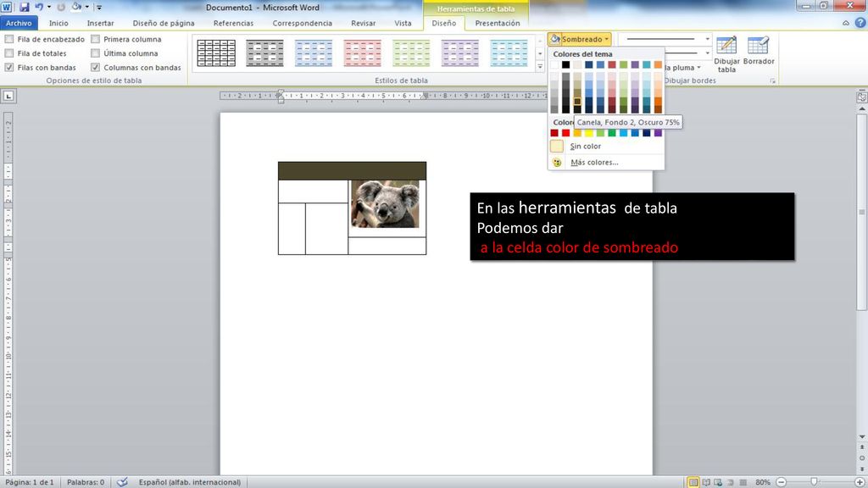Enable Fila de totales checkbox
This screenshot has width=868, height=488.
(9, 53)
